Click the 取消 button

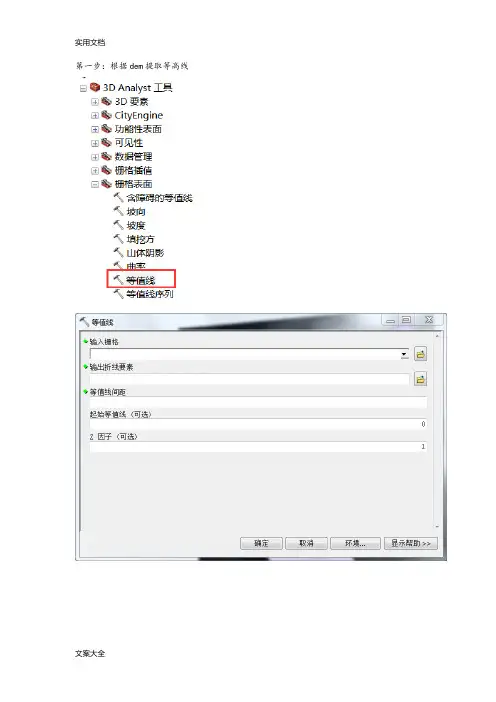click(x=307, y=543)
